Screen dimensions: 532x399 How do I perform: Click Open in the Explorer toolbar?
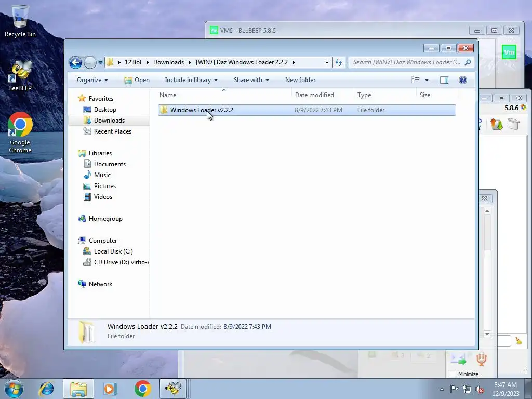click(137, 80)
